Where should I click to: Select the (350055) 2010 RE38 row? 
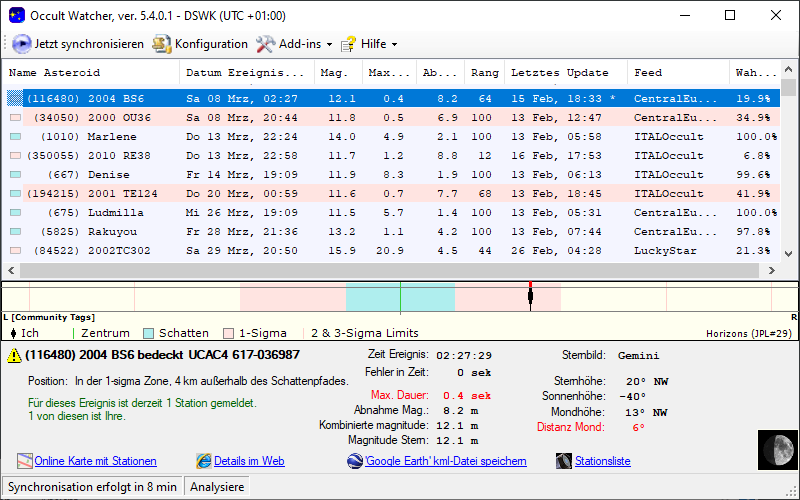392,156
